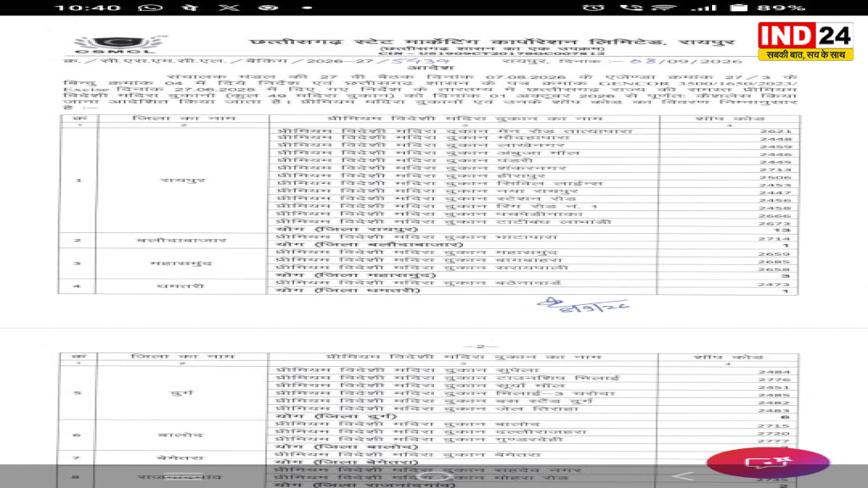Click shop code '2673' cell
The width and height of the screenshot is (868, 488).
pos(775,224)
